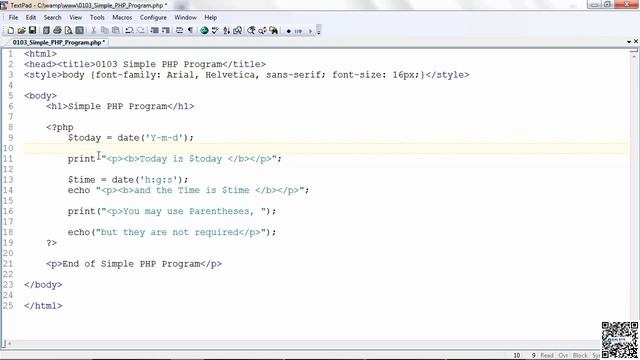
Task: Click the <?php opening tag
Action: coord(60,127)
